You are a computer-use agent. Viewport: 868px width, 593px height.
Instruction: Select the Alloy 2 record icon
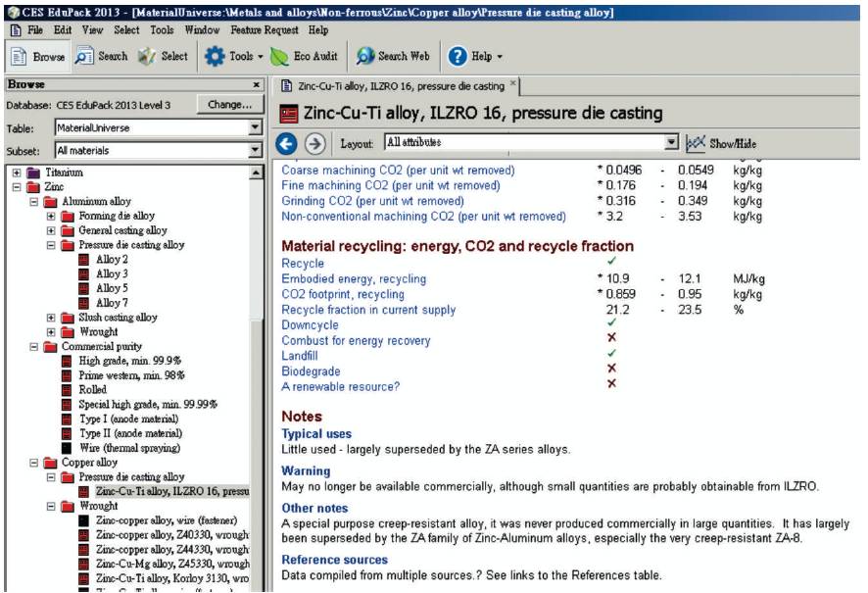[x=83, y=259]
